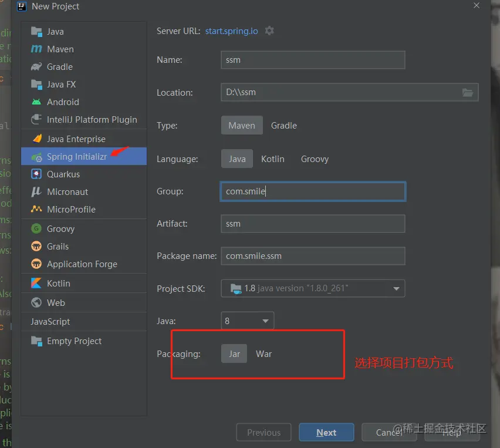The image size is (500, 448).
Task: Click the Name input field
Action: click(x=313, y=60)
